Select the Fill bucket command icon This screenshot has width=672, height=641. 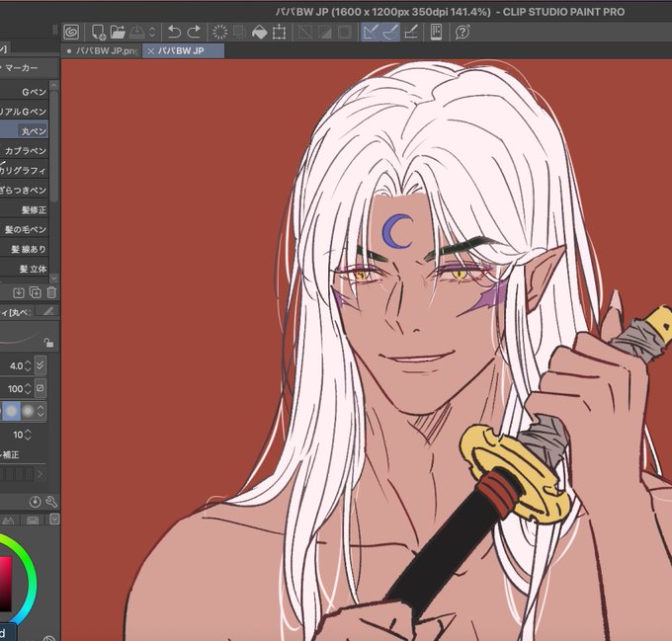tap(260, 33)
